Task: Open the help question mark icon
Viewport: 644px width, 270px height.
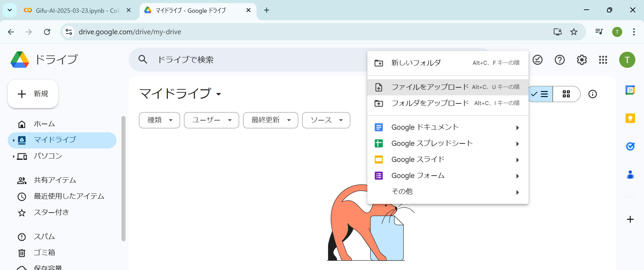Action: (x=560, y=60)
